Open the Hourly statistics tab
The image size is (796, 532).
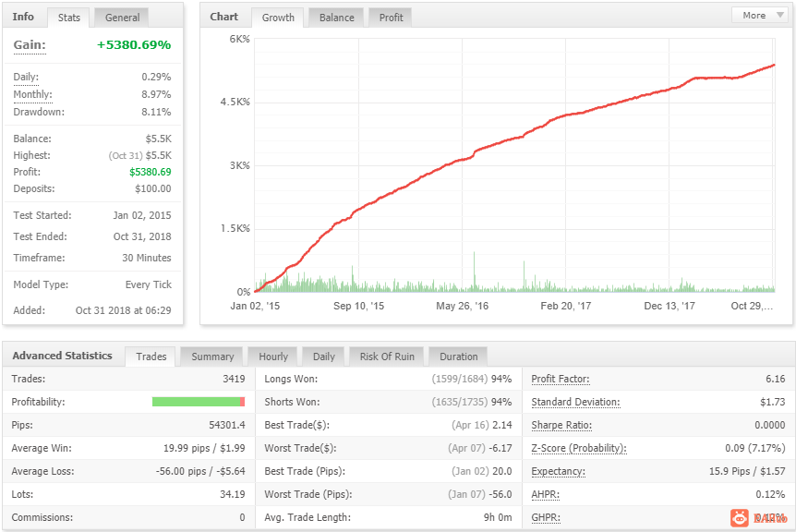(x=273, y=357)
